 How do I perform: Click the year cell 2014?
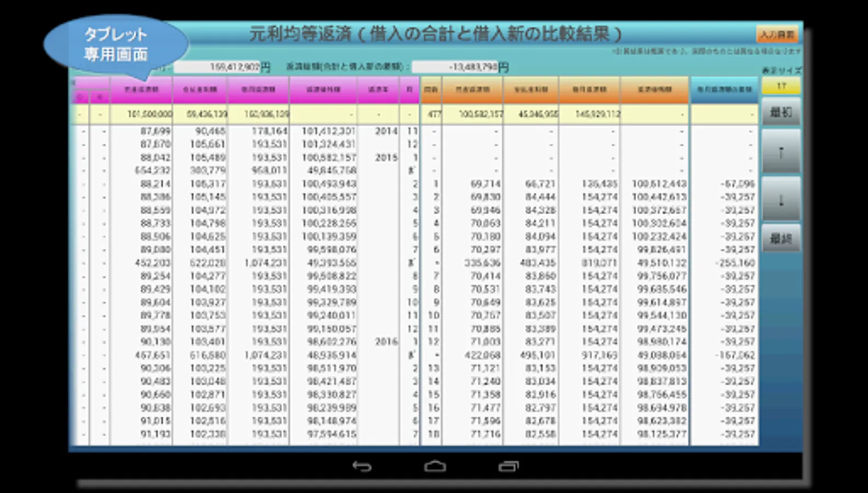(x=386, y=131)
